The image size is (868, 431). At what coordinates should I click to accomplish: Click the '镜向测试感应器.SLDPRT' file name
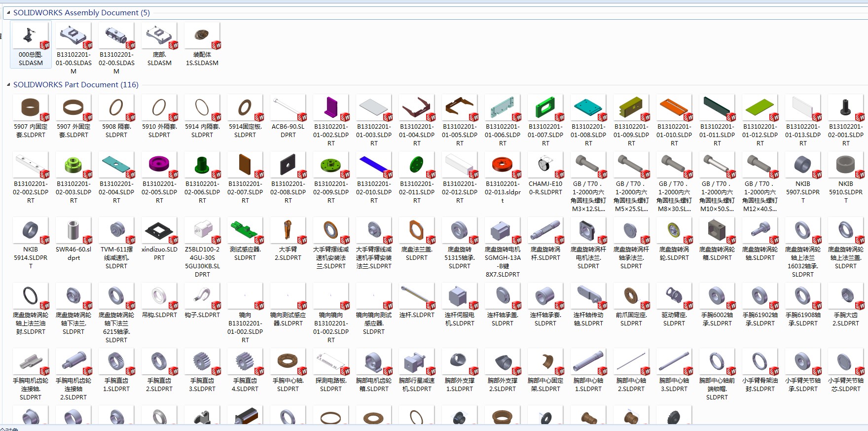pyautogui.click(x=288, y=319)
